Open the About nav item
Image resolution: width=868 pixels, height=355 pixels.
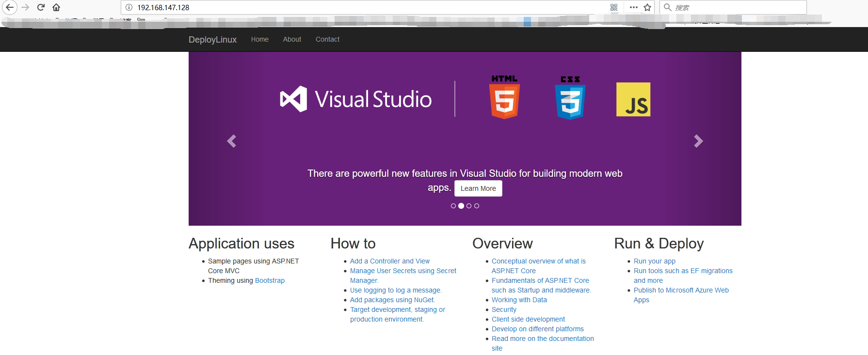point(292,39)
